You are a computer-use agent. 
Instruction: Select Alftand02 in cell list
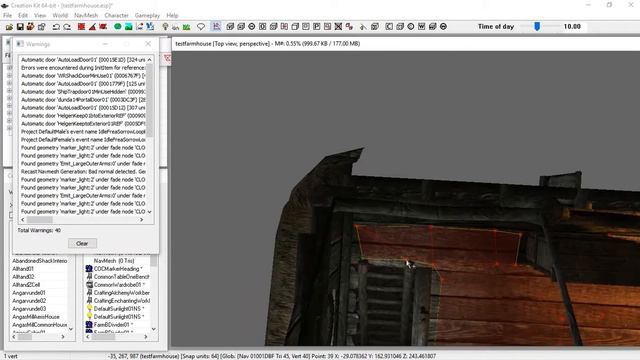click(23, 277)
